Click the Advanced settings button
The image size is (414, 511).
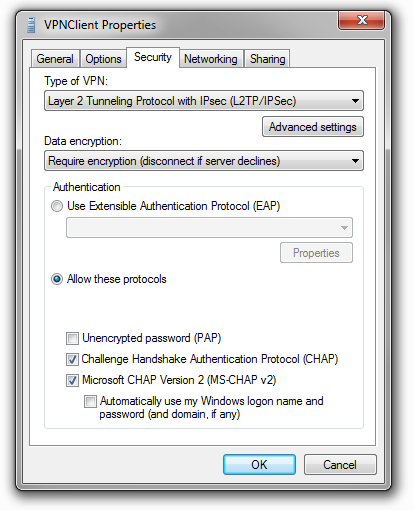click(x=313, y=127)
